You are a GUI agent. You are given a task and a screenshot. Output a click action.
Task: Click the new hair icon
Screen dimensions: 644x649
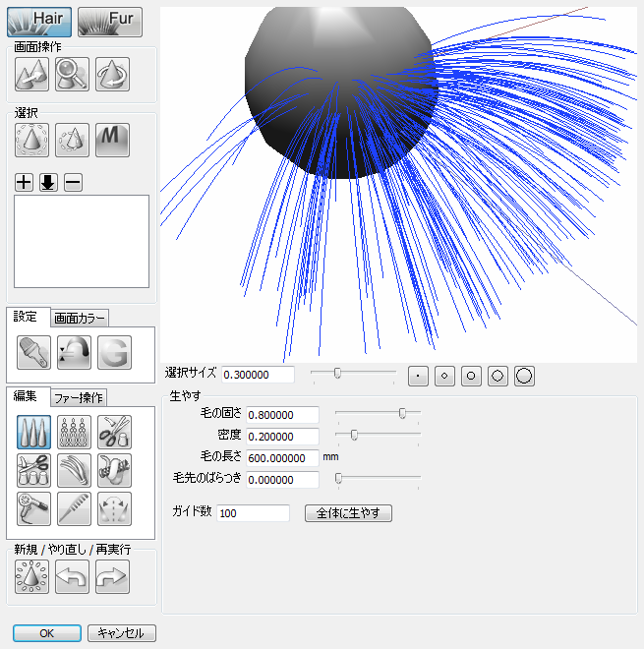click(31, 577)
